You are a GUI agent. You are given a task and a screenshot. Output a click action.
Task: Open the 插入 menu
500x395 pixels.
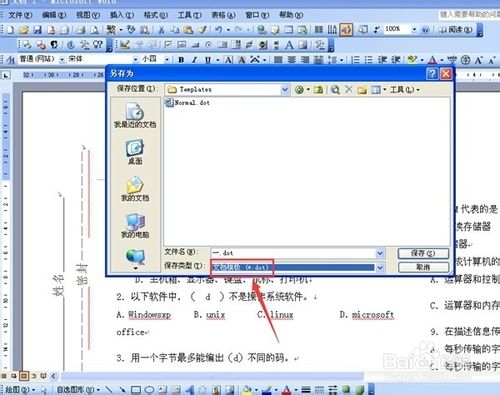122,15
